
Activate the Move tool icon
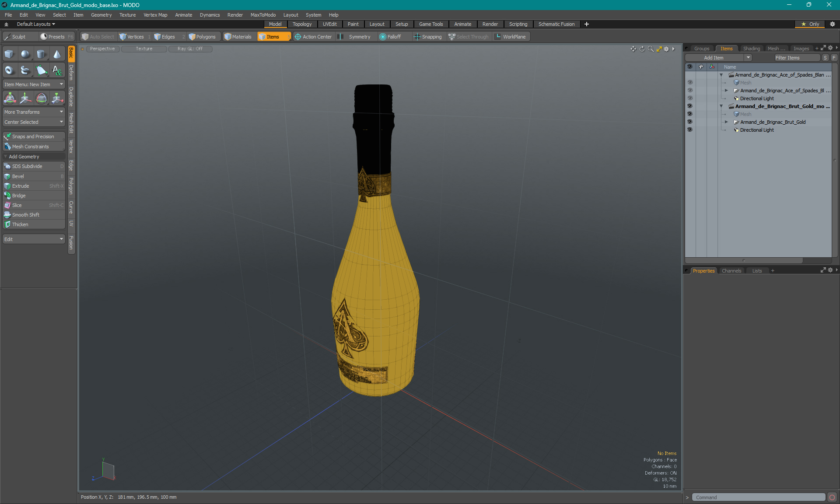tap(25, 98)
